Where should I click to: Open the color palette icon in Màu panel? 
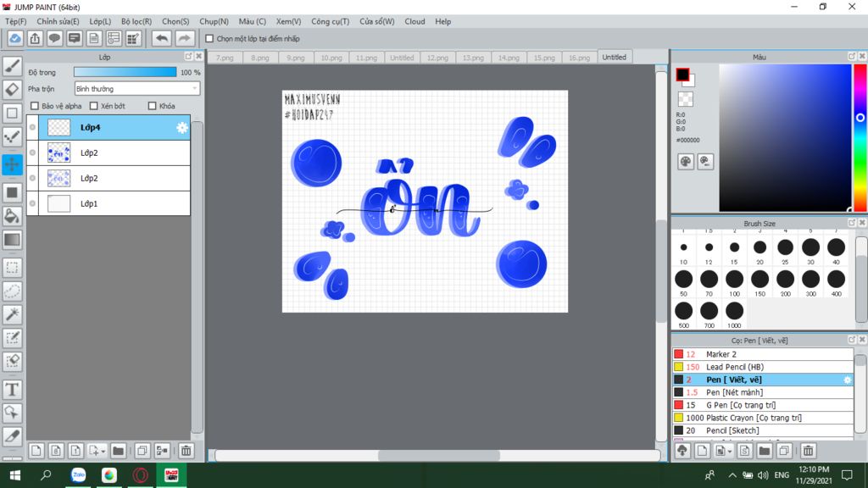point(685,162)
